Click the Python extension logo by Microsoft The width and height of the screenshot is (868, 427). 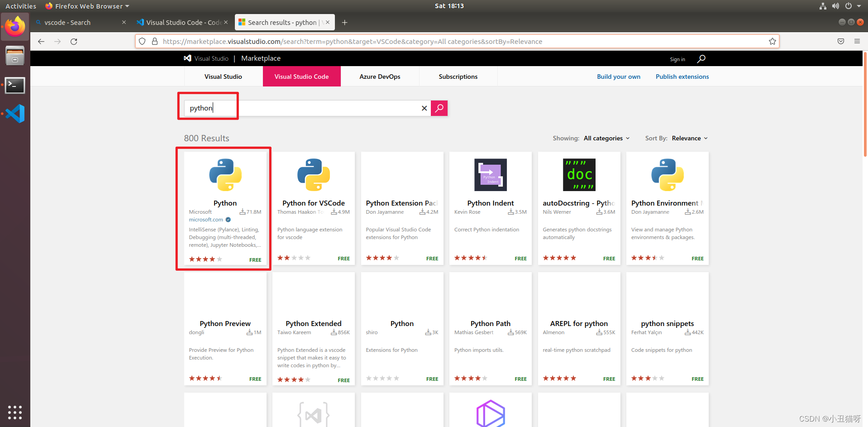(x=225, y=175)
